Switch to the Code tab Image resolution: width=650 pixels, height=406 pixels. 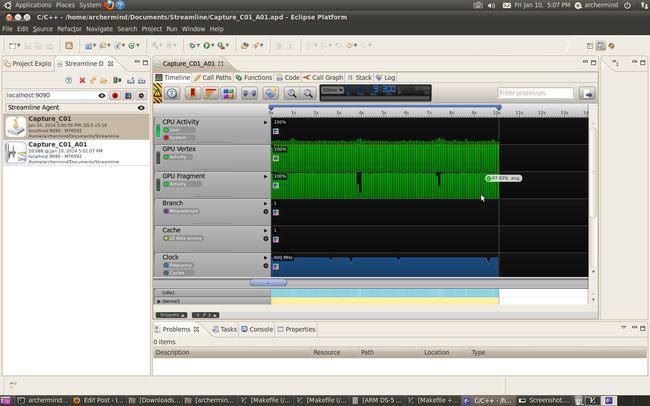click(x=288, y=78)
